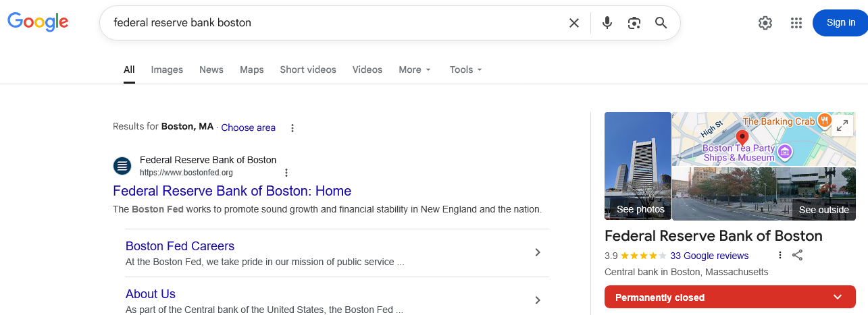The width and height of the screenshot is (868, 315).
Task: Expand the map to full view
Action: click(842, 125)
